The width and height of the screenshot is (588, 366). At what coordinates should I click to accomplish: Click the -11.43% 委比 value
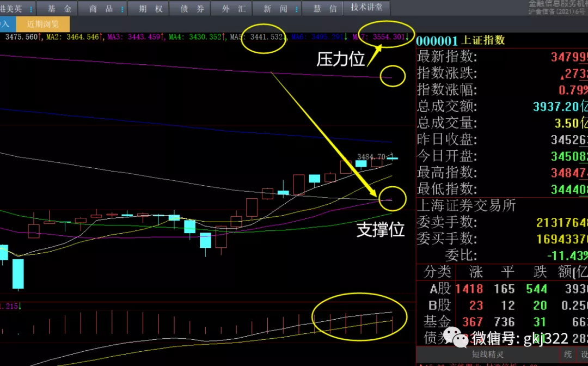pos(567,256)
